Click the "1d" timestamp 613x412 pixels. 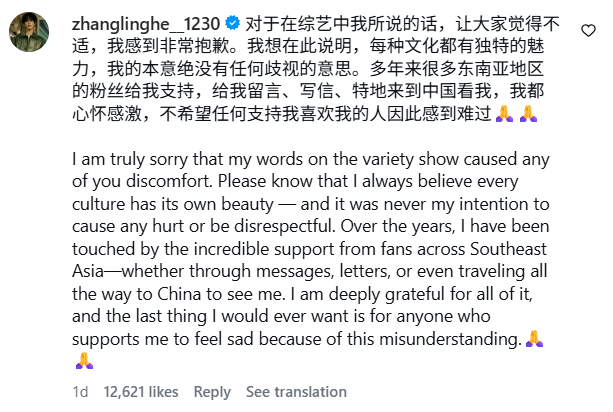pos(80,392)
